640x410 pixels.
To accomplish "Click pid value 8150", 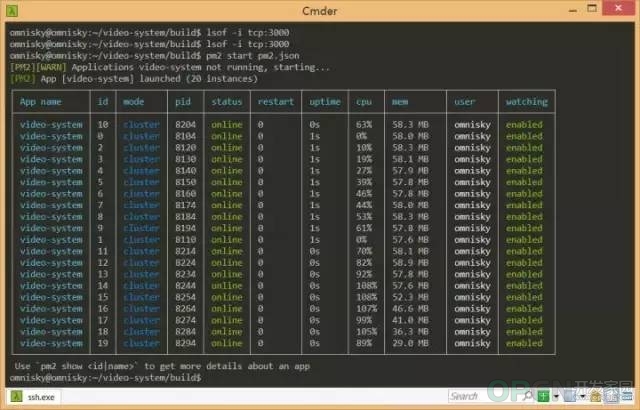I will (185, 182).
